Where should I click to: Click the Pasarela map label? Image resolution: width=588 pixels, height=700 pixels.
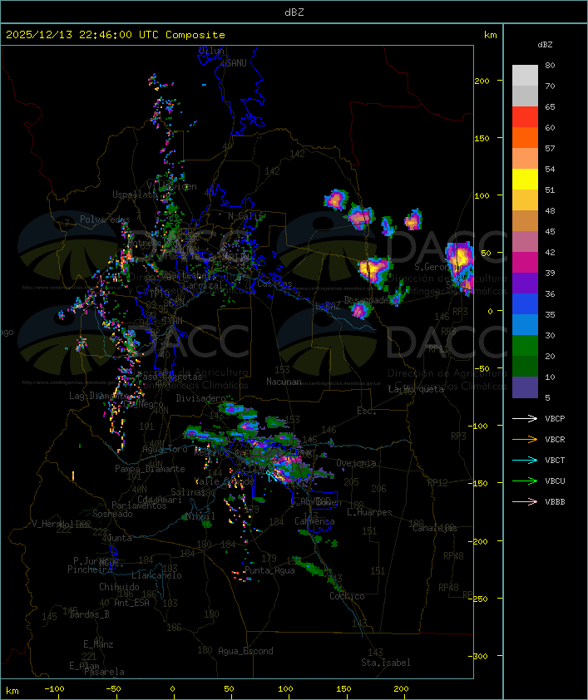point(104,672)
